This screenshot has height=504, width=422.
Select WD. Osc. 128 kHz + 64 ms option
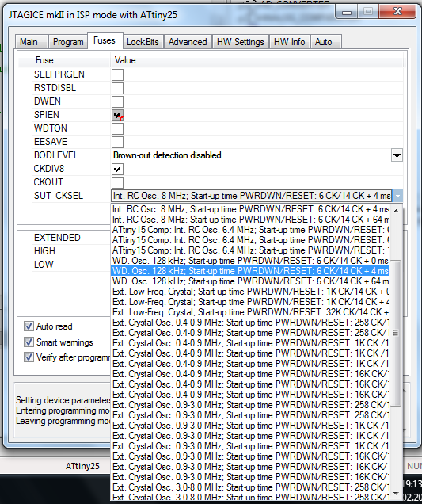point(250,281)
